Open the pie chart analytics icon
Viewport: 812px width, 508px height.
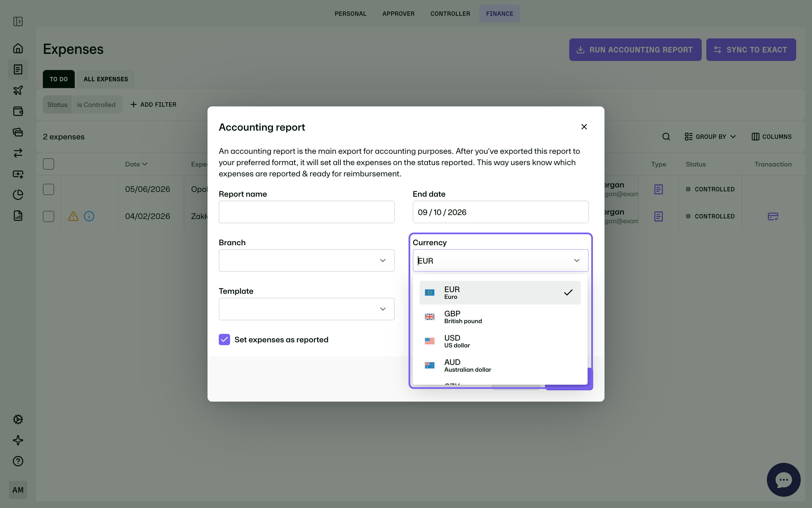(18, 195)
